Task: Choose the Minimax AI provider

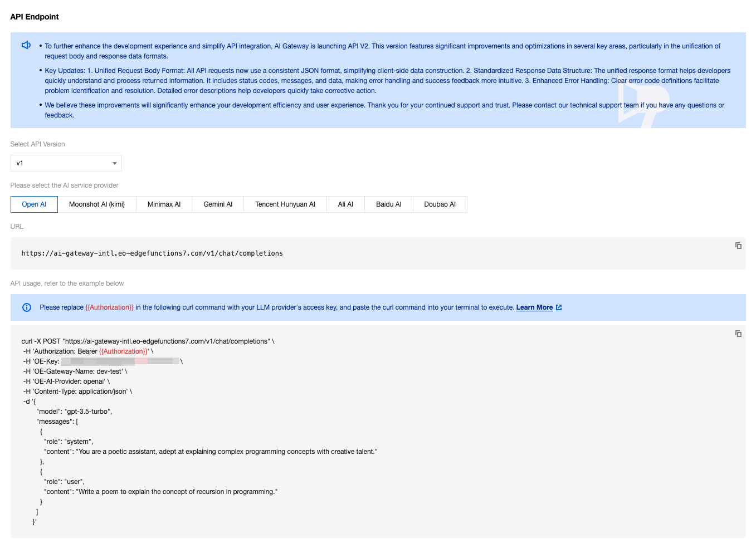Action: pos(164,204)
